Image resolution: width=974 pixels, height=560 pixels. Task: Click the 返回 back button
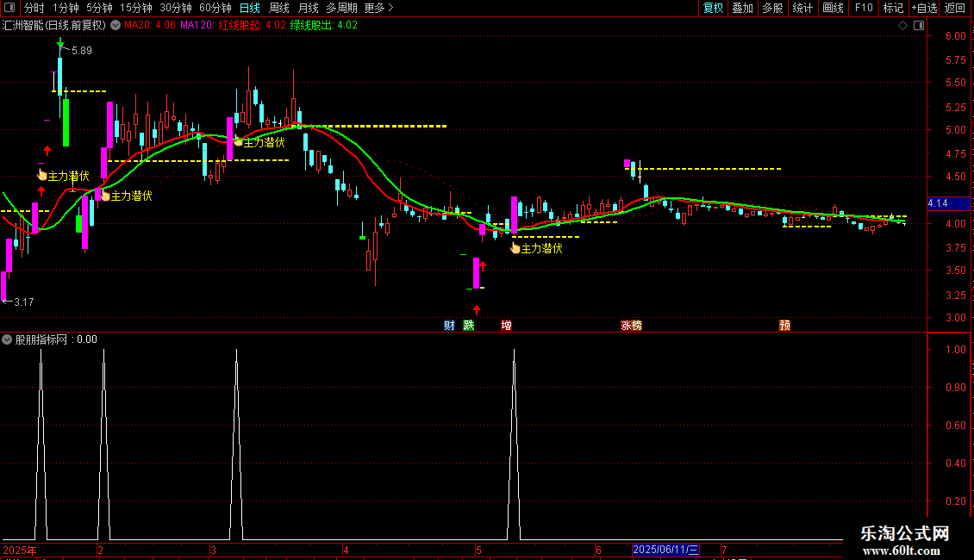[955, 8]
